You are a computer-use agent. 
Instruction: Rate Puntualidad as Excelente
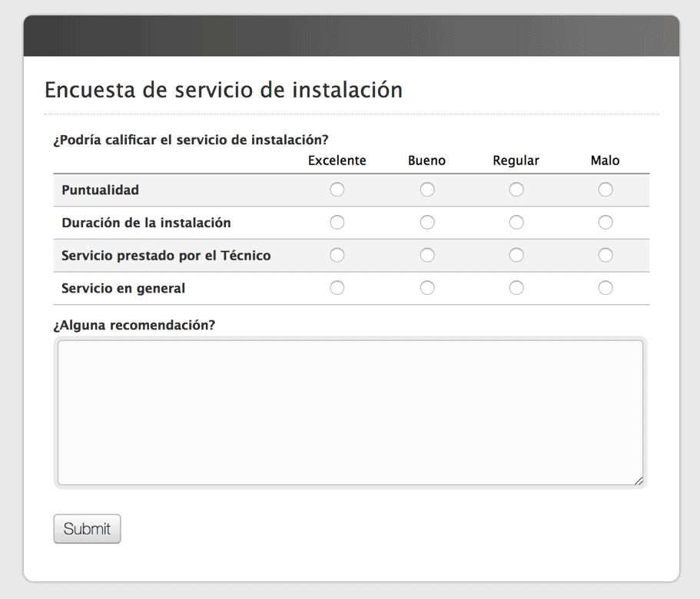[x=337, y=190]
